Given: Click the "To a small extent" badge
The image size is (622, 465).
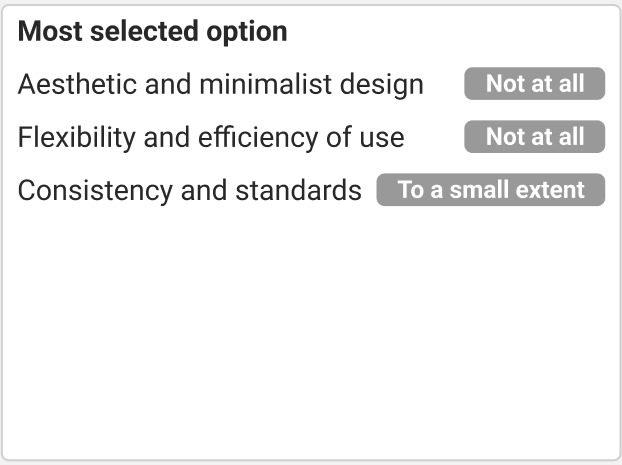Looking at the screenshot, I should point(490,190).
